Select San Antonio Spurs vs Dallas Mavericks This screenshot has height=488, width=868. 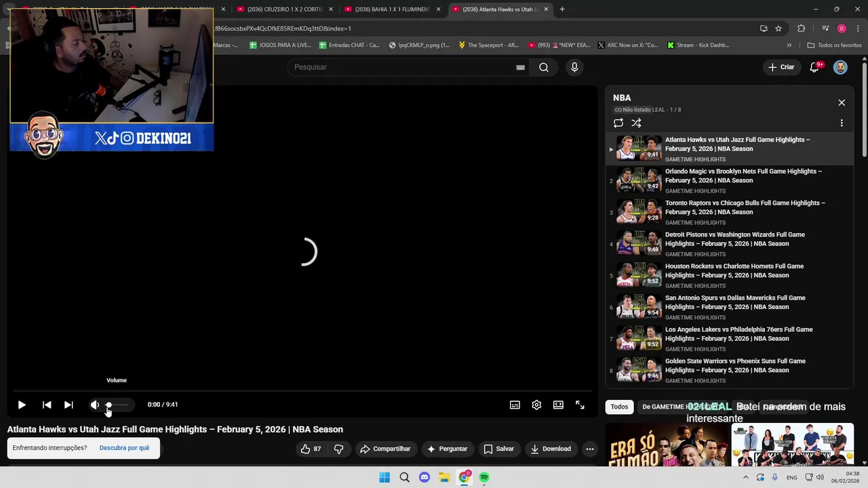tap(730, 307)
